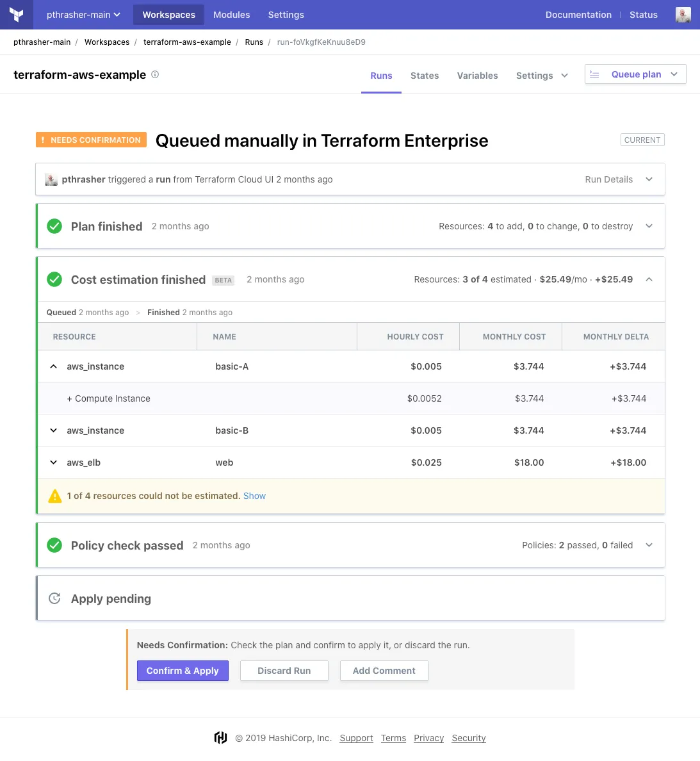Click the Terraform logo icon
This screenshot has width=700, height=761.
pos(17,15)
